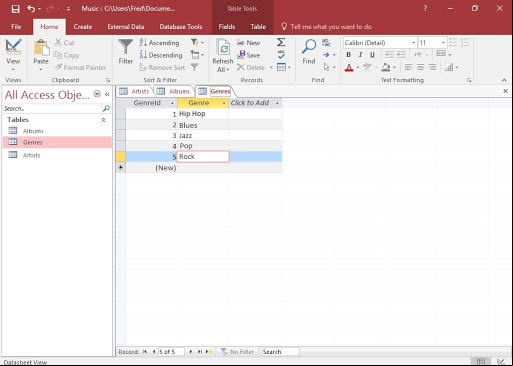This screenshot has width=513, height=366.
Task: Switch to Database Tools tab
Action: 181,27
